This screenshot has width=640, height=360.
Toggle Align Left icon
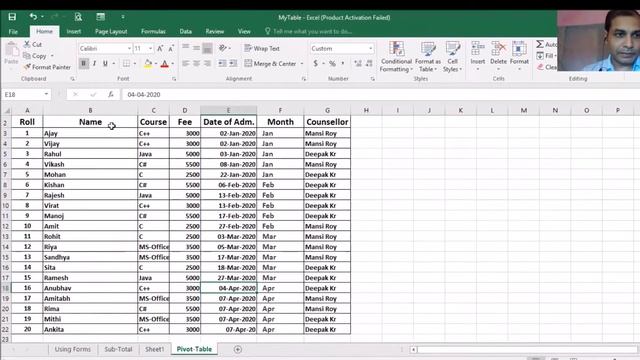tap(186, 63)
